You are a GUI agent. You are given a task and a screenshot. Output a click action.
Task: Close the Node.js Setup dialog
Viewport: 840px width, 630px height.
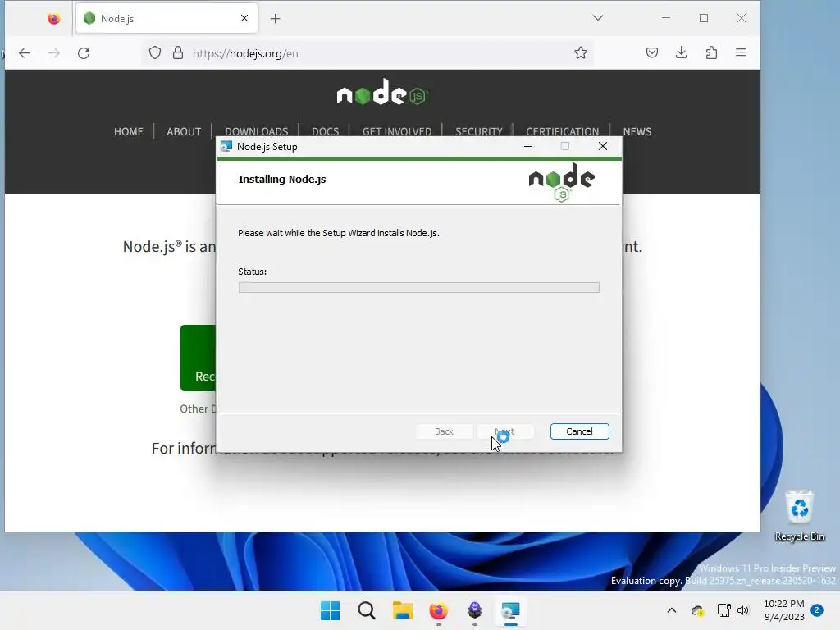pyautogui.click(x=603, y=146)
